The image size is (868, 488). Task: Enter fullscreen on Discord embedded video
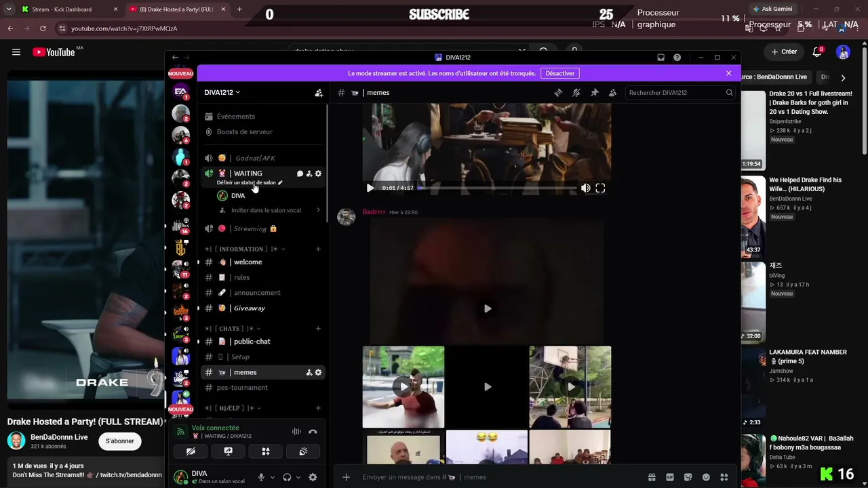tap(600, 188)
